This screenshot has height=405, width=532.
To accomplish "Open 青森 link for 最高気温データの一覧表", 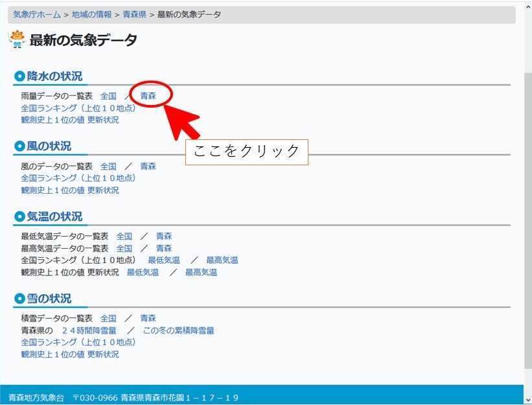I will [x=164, y=248].
